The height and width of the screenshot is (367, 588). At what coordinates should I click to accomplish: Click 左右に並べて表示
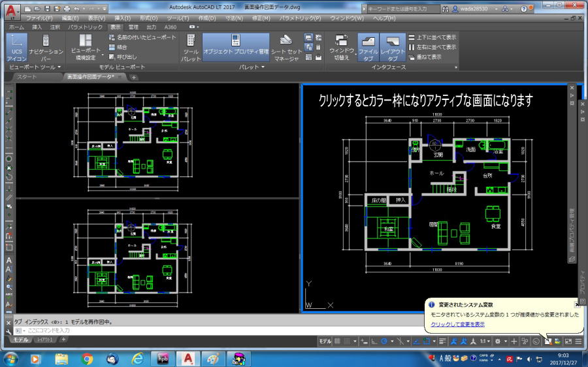coord(432,47)
